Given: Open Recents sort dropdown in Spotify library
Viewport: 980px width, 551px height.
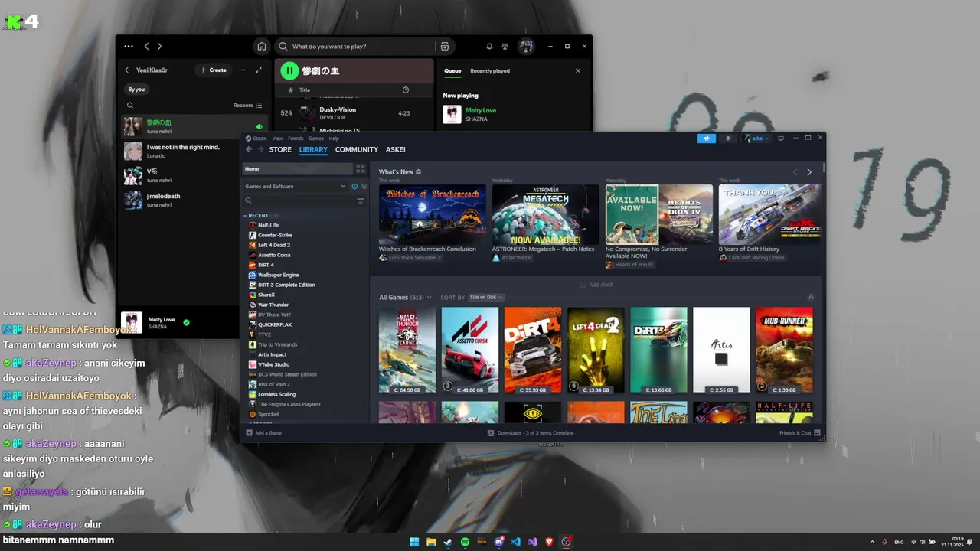Looking at the screenshot, I should pyautogui.click(x=247, y=106).
